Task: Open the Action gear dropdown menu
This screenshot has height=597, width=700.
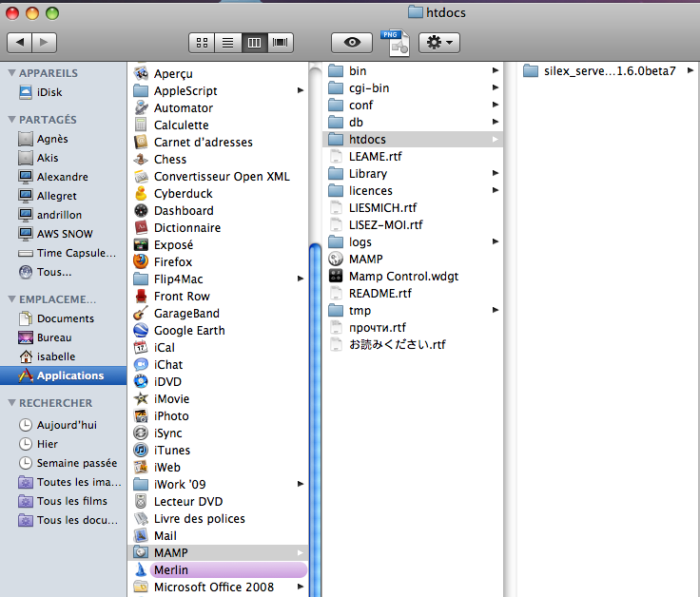Action: (439, 43)
